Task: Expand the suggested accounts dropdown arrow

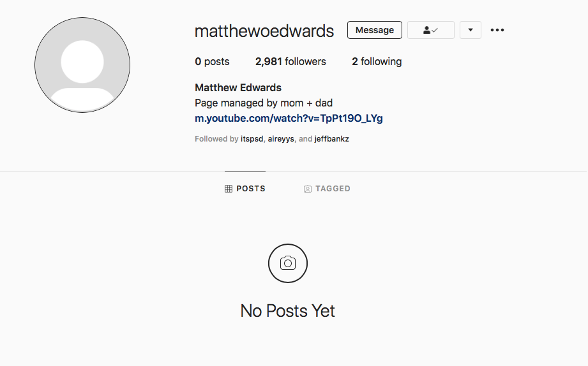Action: pos(471,30)
